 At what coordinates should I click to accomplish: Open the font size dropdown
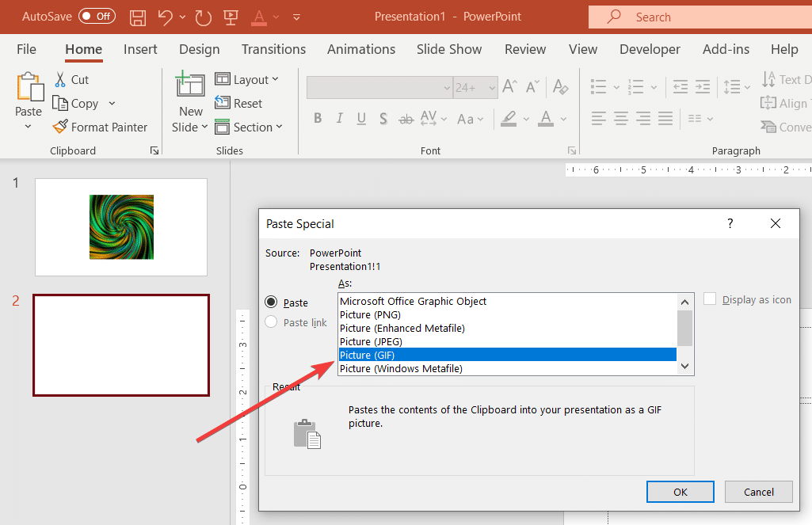click(x=491, y=87)
